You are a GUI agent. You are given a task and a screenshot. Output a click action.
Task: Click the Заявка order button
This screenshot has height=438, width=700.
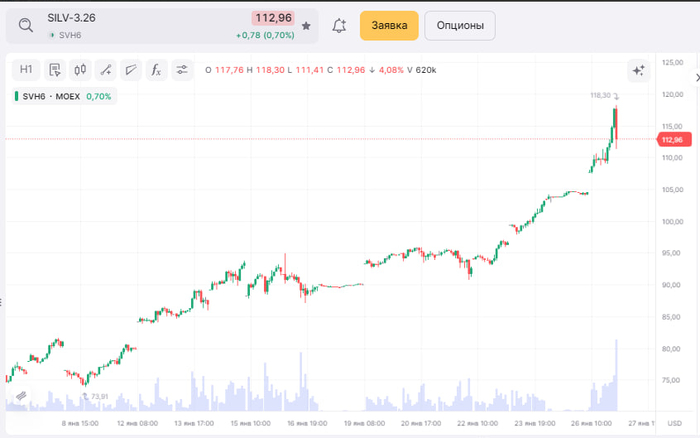click(x=389, y=26)
